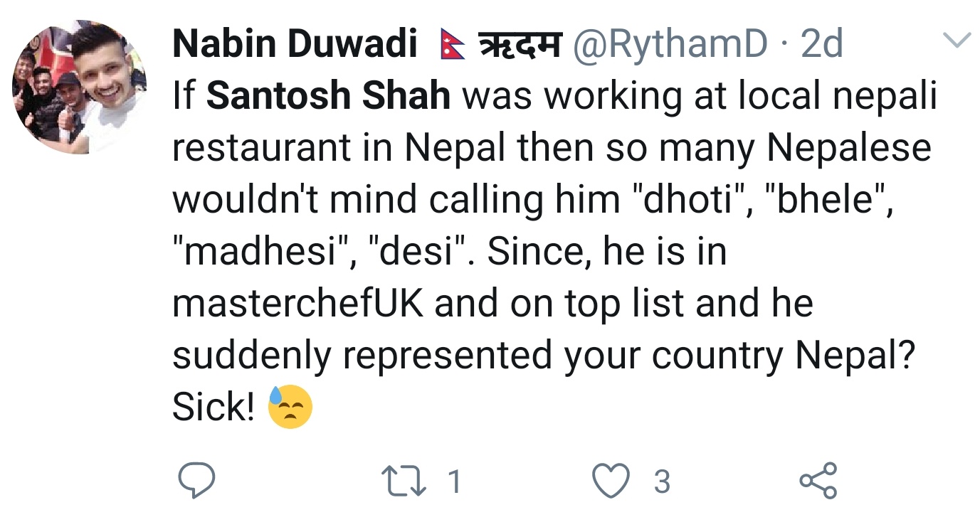Open the tweet via the "2d" timestamp

pyautogui.click(x=822, y=46)
